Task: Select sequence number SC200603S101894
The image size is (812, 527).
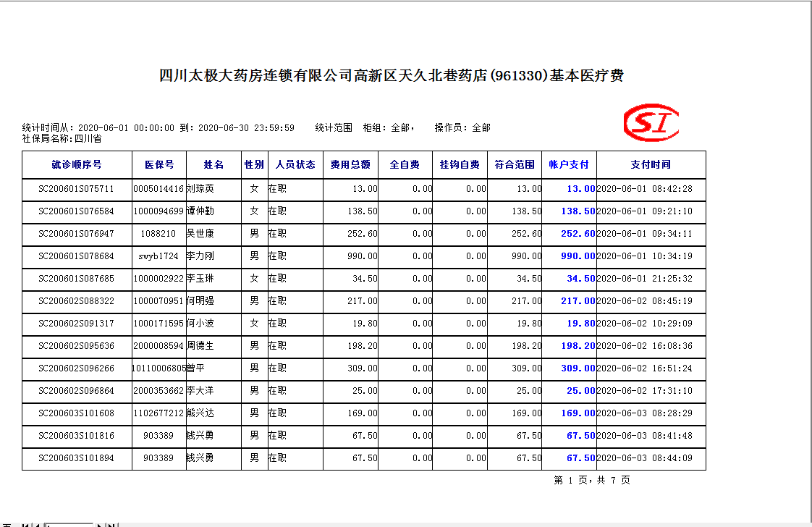Action: coord(76,458)
